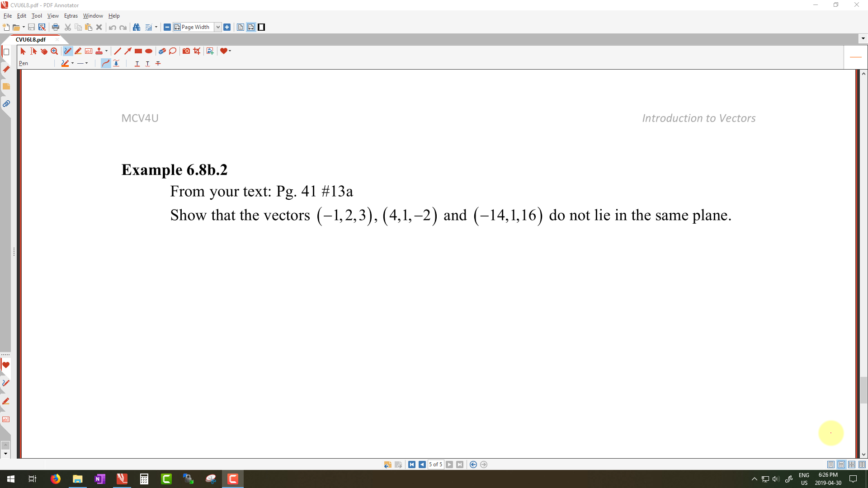Select the Pen annotation tool
Screen dimensions: 868x488
[67, 51]
